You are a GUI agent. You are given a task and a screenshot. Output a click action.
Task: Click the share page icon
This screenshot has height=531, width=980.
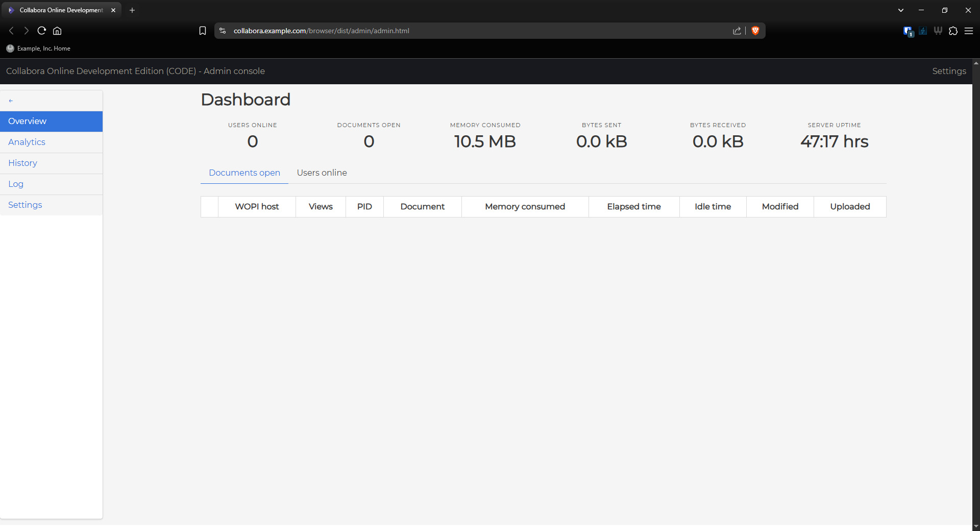click(737, 31)
